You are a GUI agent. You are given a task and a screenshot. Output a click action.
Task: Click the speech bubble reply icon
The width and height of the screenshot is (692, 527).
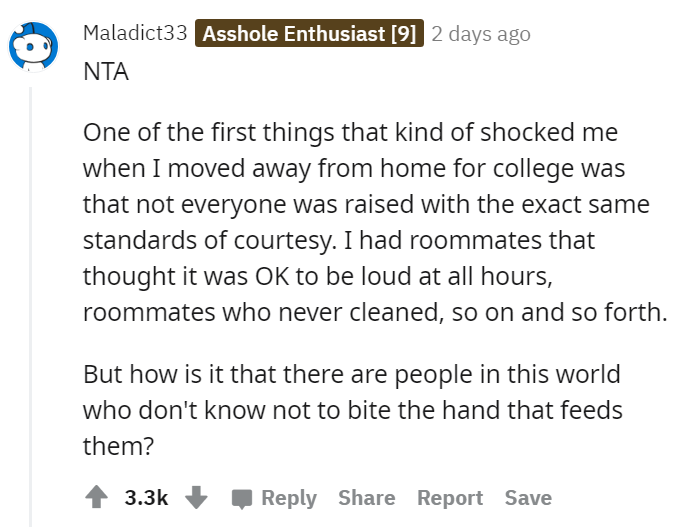click(x=242, y=499)
